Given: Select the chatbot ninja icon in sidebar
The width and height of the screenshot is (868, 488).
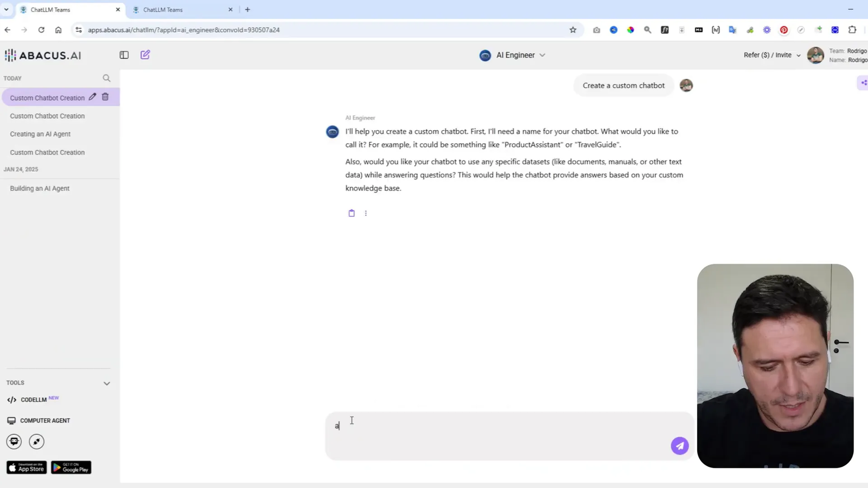Looking at the screenshot, I should pyautogui.click(x=14, y=441).
